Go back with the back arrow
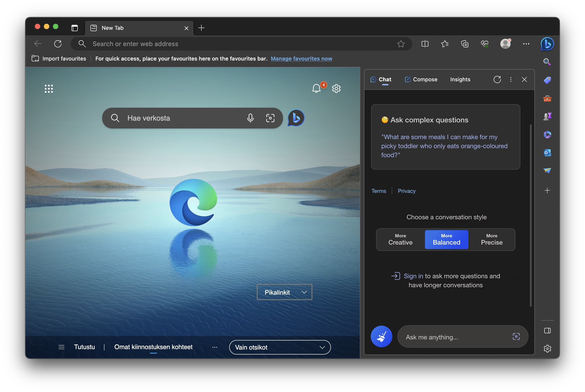 pyautogui.click(x=38, y=44)
